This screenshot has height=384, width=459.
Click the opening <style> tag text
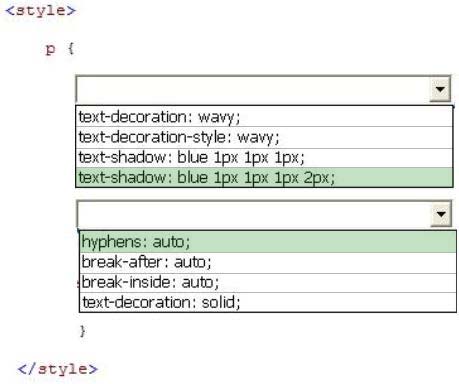pyautogui.click(x=41, y=11)
